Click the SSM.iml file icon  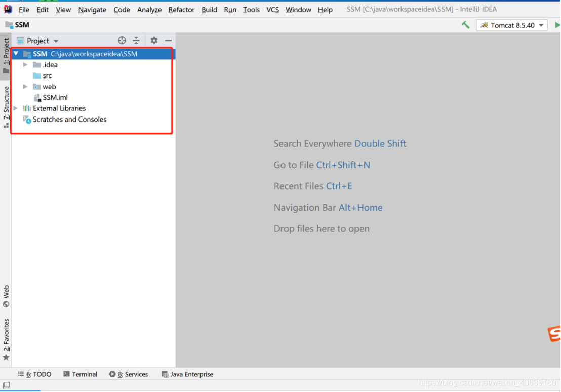37,97
